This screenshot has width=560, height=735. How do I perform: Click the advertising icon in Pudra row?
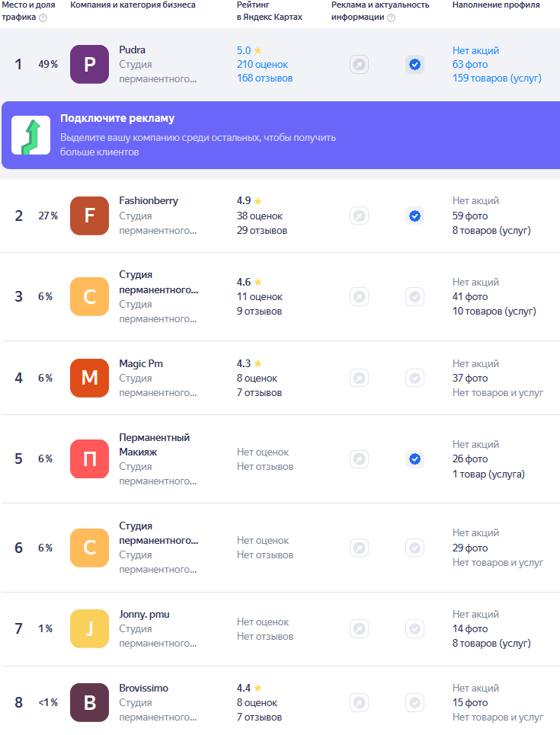click(x=360, y=64)
